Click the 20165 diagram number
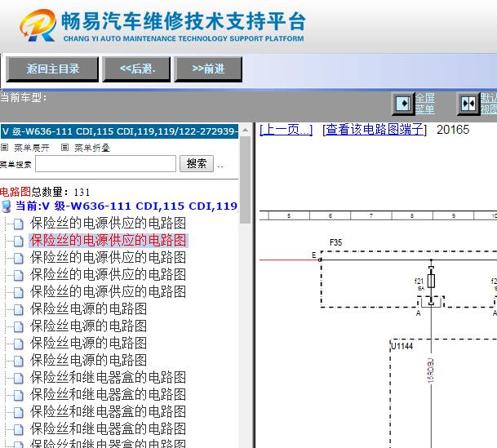The width and height of the screenshot is (497, 448). (x=453, y=130)
